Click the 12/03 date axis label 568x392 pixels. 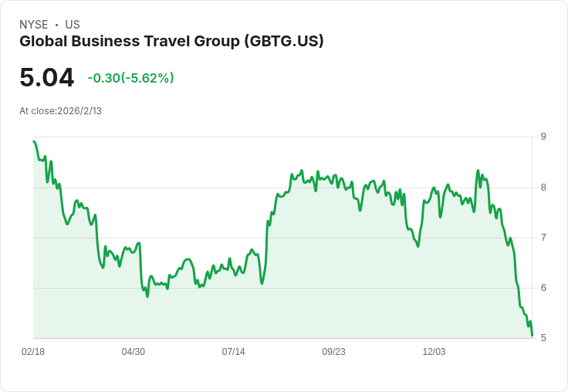click(434, 351)
